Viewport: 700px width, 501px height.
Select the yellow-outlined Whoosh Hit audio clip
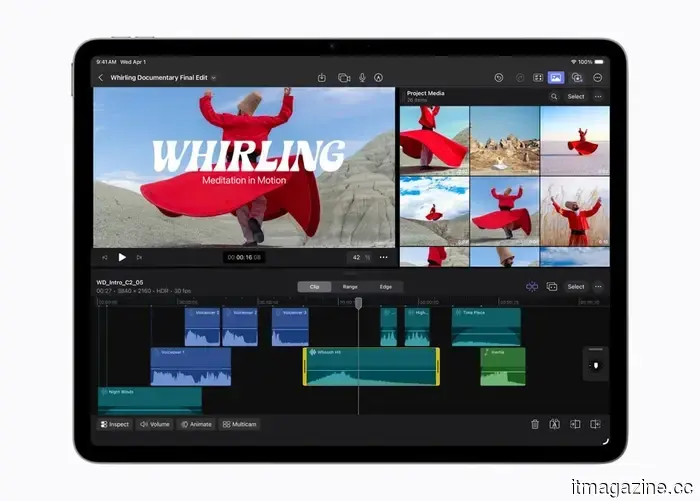click(371, 367)
